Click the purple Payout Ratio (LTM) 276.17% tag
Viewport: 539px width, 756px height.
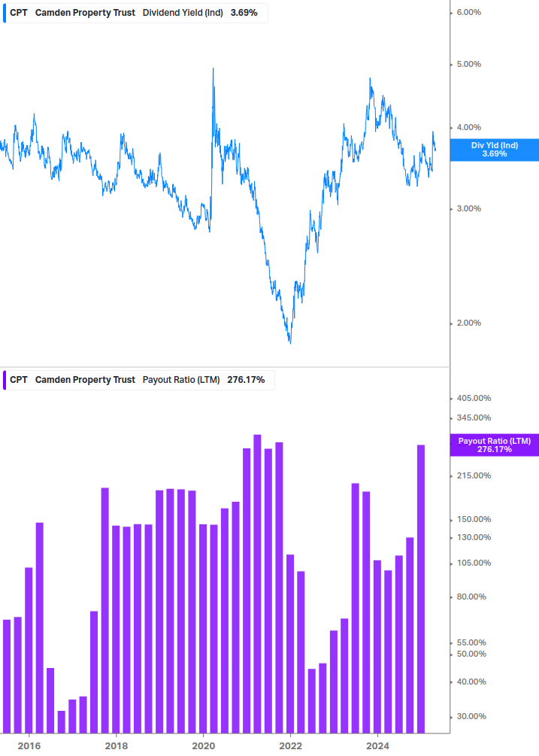point(494,445)
